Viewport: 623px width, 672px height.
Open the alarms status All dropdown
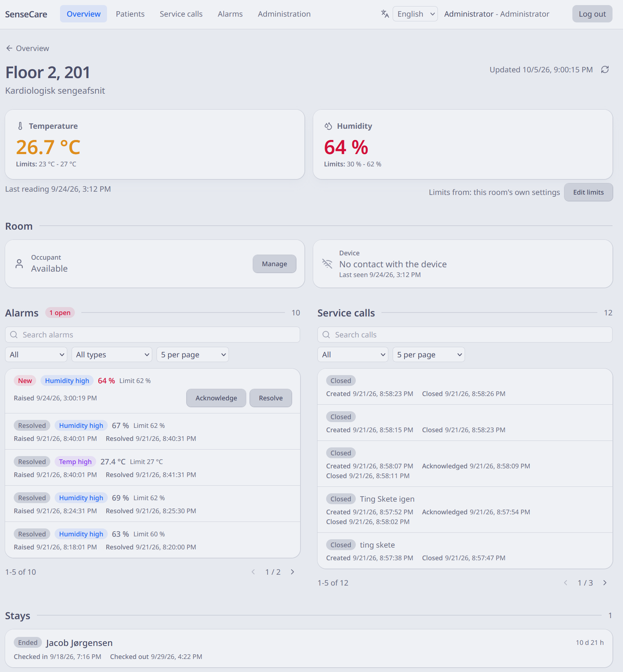pyautogui.click(x=36, y=354)
